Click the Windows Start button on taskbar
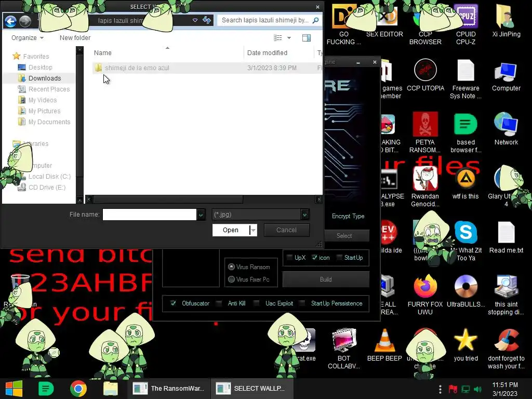 pos(14,389)
